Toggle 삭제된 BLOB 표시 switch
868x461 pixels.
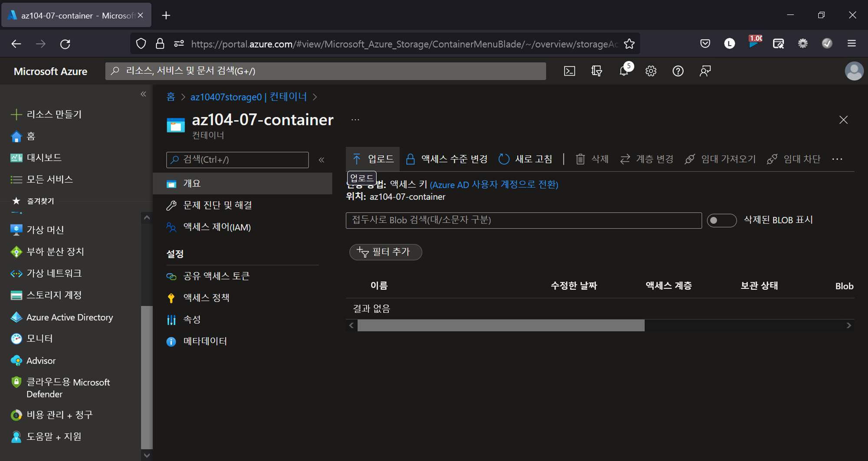click(x=722, y=220)
